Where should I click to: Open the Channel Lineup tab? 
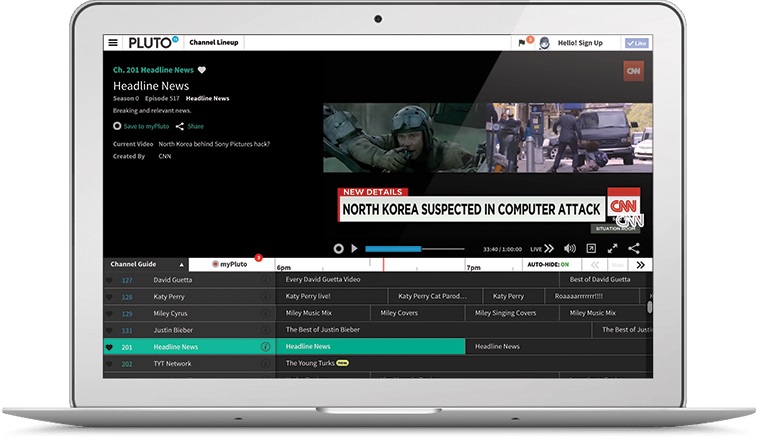[214, 43]
